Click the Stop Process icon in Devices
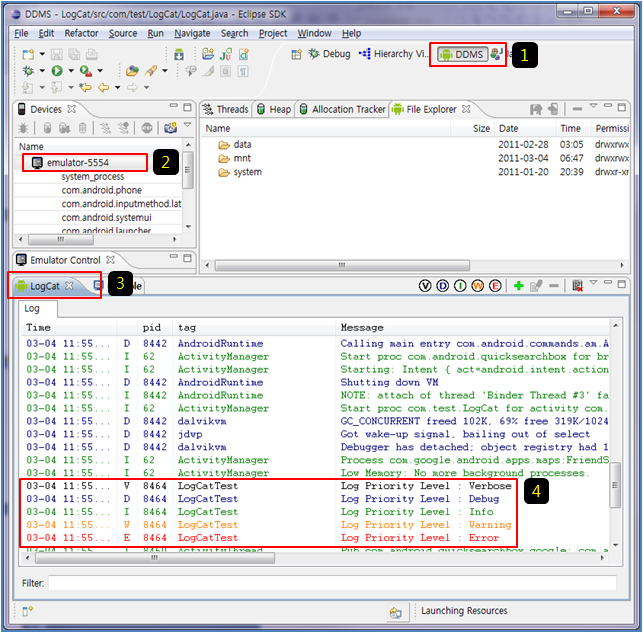 (145, 128)
